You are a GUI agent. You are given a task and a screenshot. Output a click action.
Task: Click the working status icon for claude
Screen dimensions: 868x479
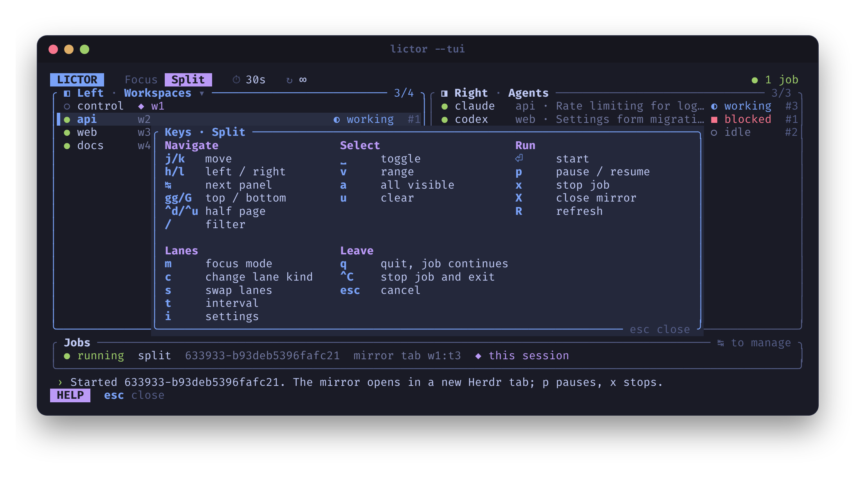click(714, 106)
